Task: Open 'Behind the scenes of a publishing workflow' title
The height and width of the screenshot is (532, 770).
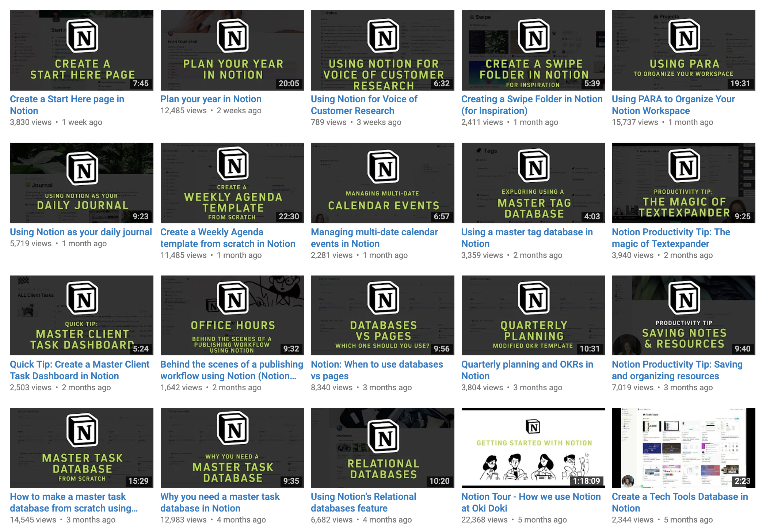Action: (x=232, y=370)
